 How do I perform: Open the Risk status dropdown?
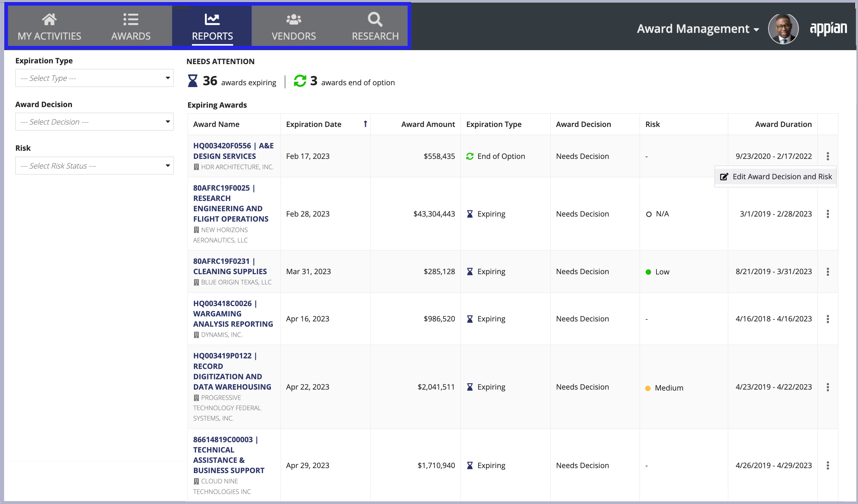94,166
